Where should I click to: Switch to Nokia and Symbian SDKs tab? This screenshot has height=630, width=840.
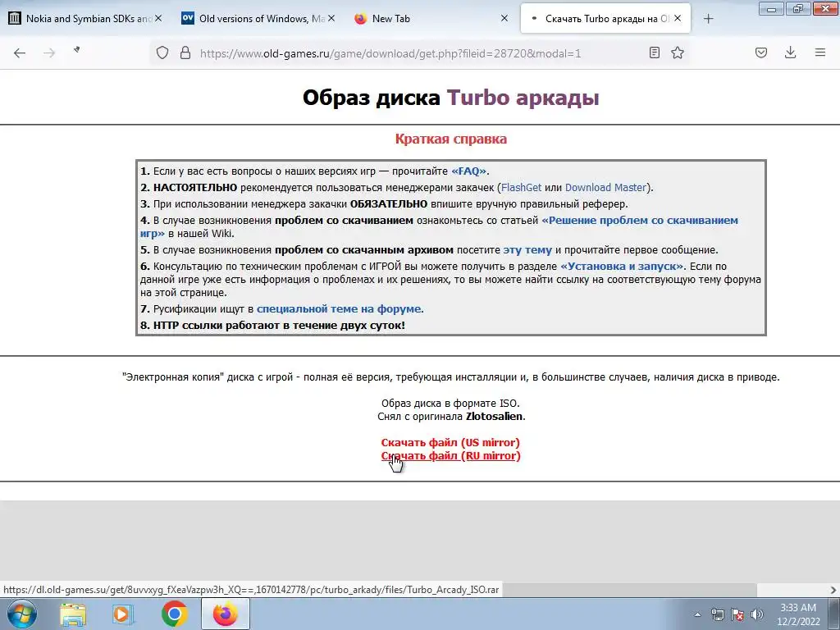click(85, 19)
